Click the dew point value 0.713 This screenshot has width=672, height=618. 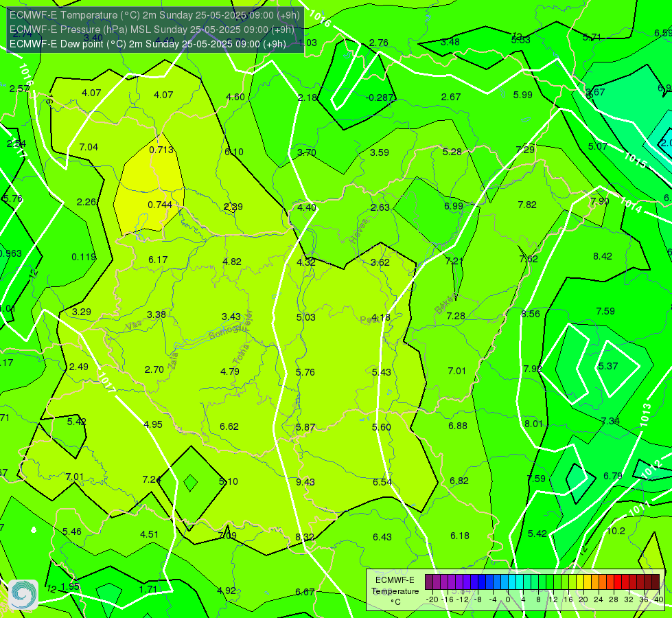[161, 150]
